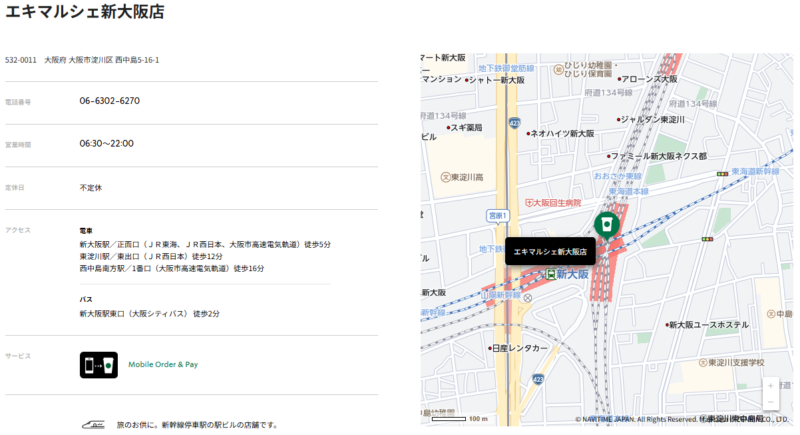The image size is (800, 435).
Task: Click the 東淀川駅／東出口 徒歩12分 line
Action: click(x=151, y=257)
